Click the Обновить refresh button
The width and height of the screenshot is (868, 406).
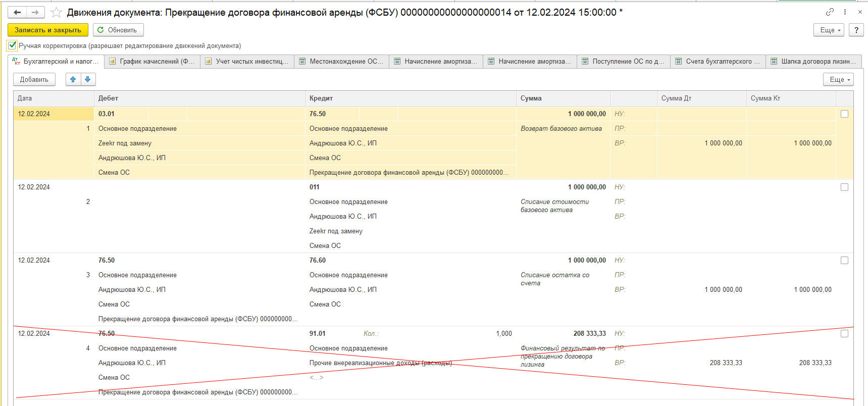pyautogui.click(x=118, y=30)
